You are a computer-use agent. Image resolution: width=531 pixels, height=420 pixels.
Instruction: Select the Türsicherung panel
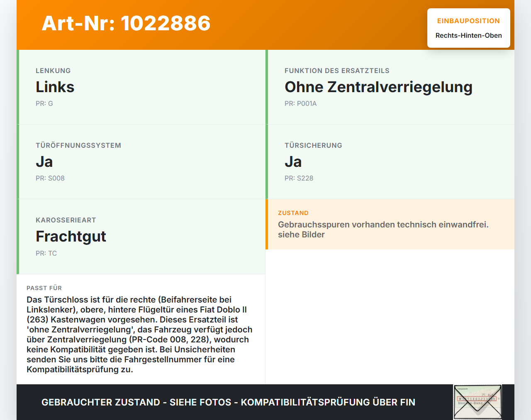[390, 161]
